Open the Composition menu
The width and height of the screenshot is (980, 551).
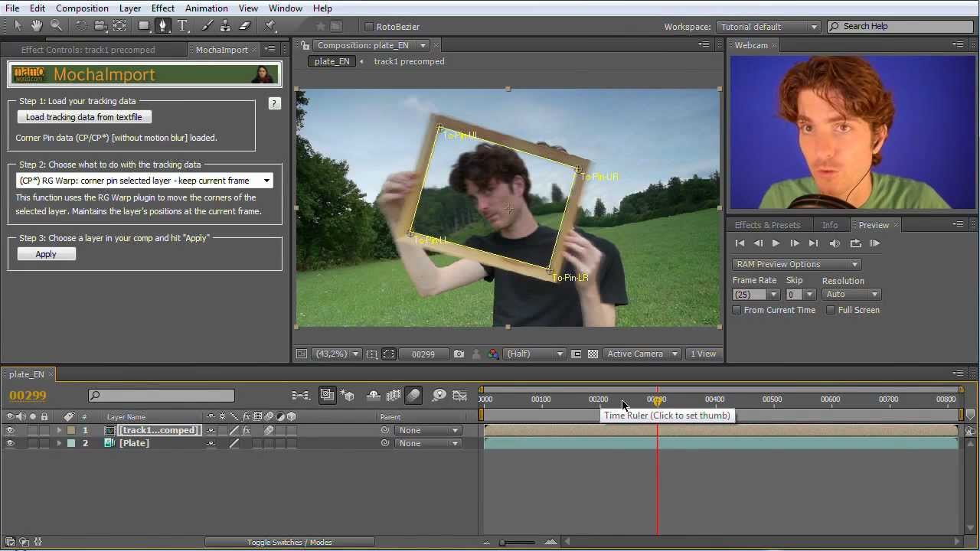[x=82, y=8]
